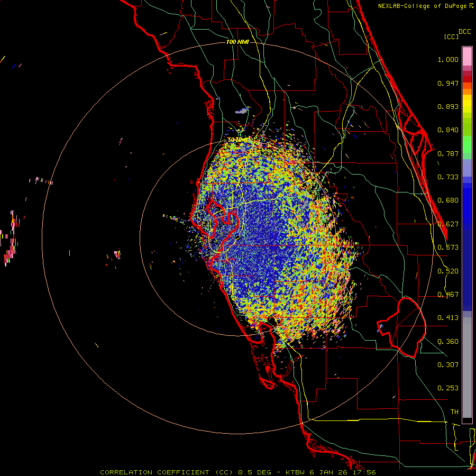Select the 0.573 legend value
Screen dimensions: 476x476
click(x=448, y=248)
